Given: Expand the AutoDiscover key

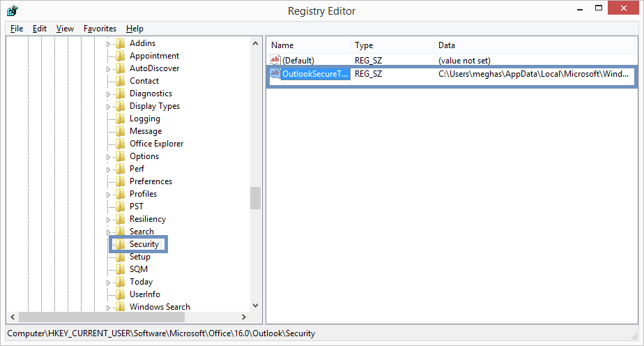Looking at the screenshot, I should pyautogui.click(x=109, y=69).
